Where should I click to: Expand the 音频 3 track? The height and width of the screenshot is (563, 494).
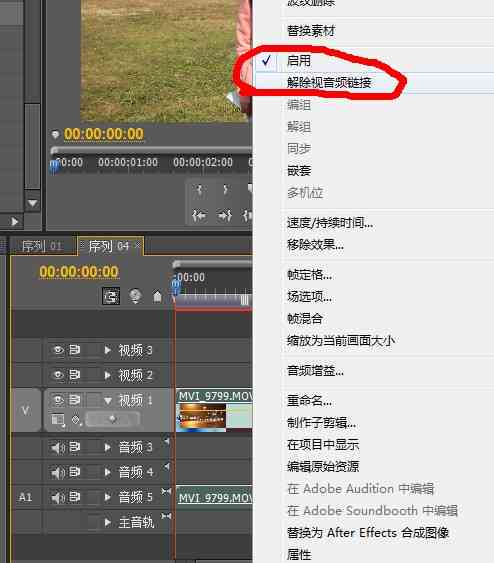tap(107, 447)
